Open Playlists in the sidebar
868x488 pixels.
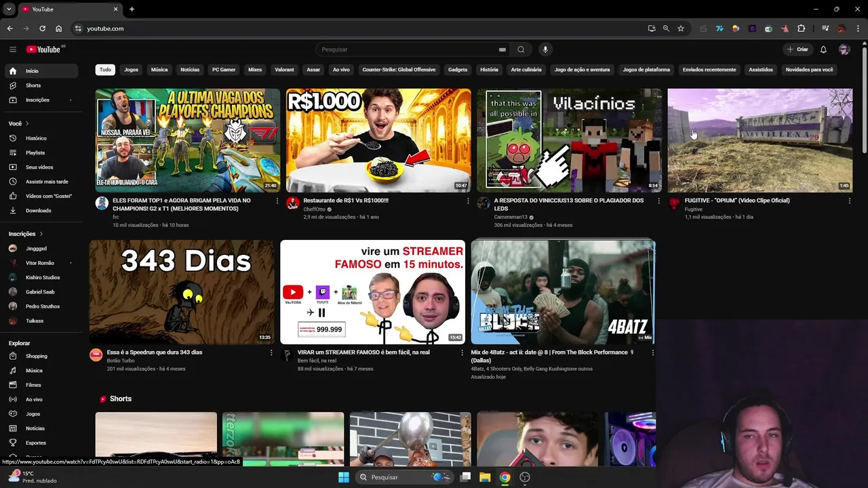pyautogui.click(x=41, y=152)
